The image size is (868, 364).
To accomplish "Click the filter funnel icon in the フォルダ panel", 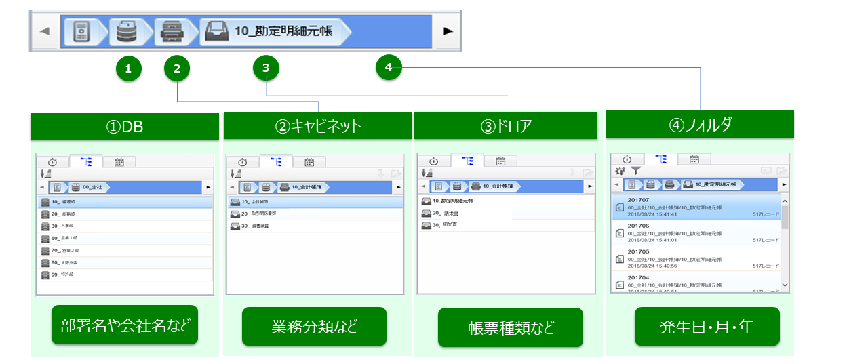I will coord(635,171).
